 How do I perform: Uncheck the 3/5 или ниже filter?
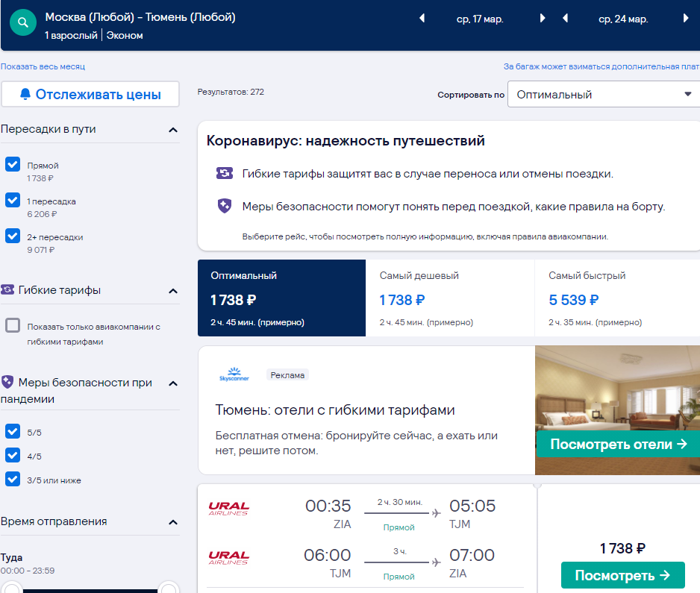coord(13,479)
